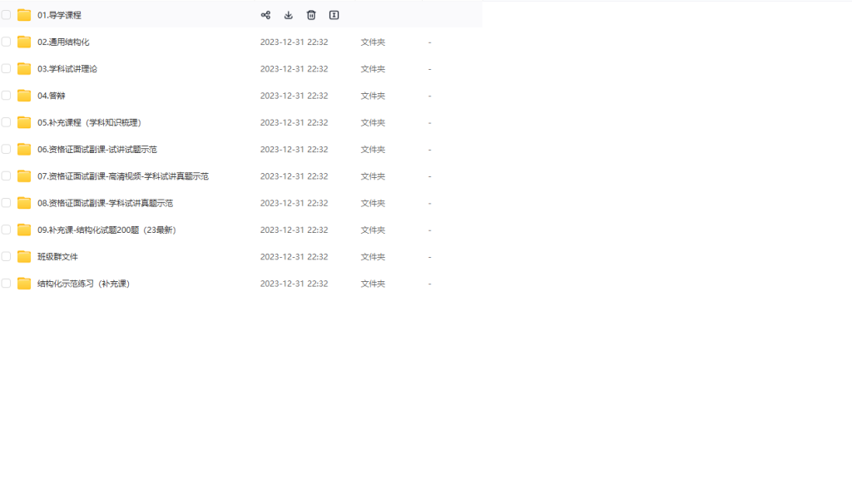Viewport: 852px width, 504px height.
Task: Click the 04.答辩 folder name
Action: (51, 96)
